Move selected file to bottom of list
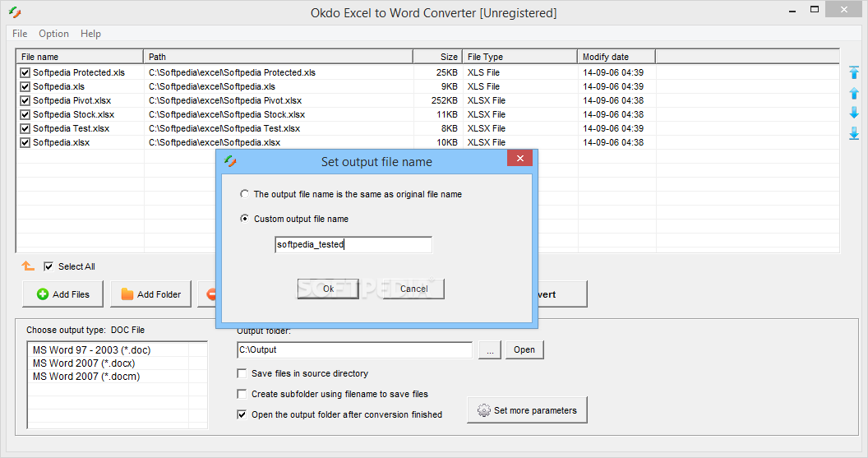Viewport: 868px width, 458px height. 854,133
